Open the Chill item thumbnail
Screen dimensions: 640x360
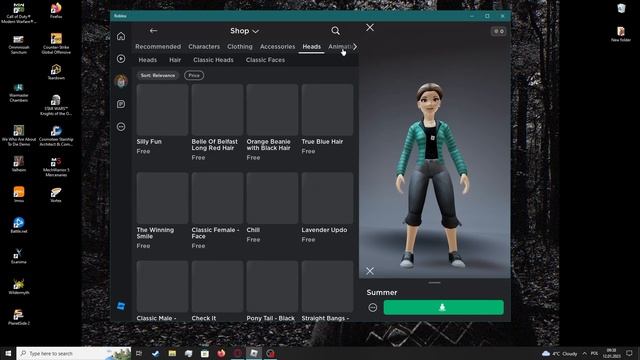(272, 198)
